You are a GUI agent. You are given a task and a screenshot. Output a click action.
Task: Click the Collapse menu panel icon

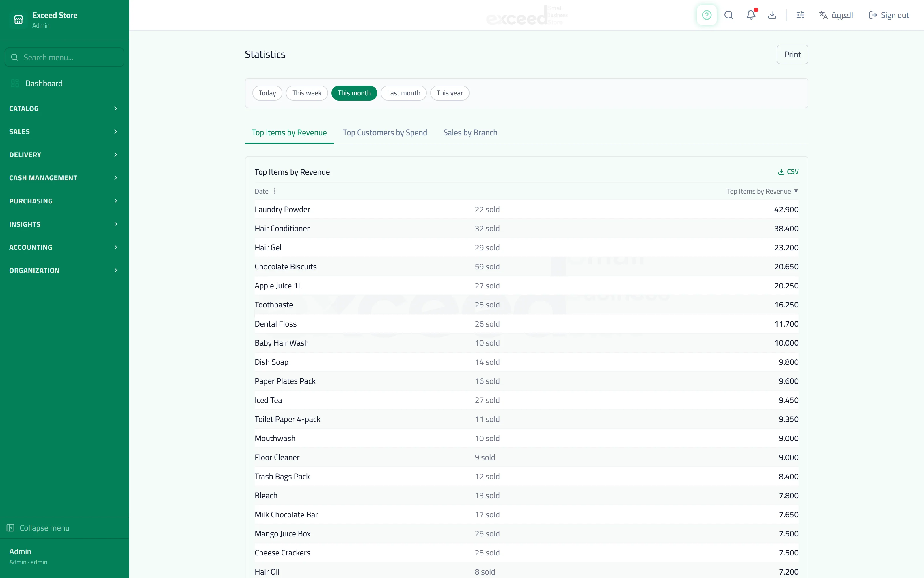pyautogui.click(x=10, y=528)
